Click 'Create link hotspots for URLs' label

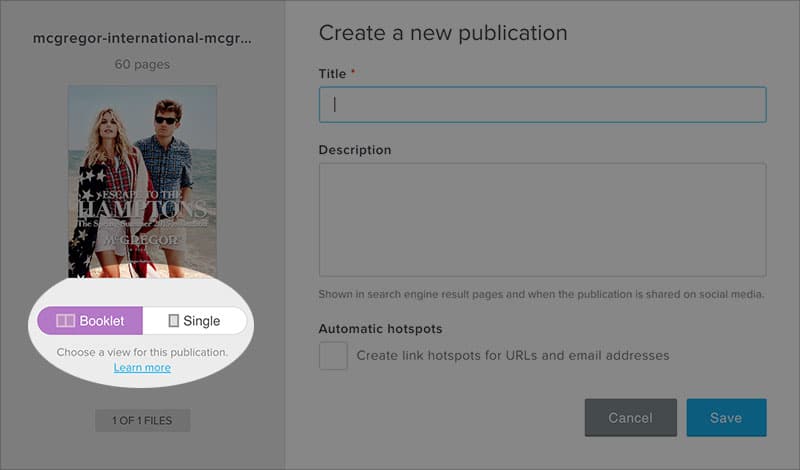(x=512, y=355)
